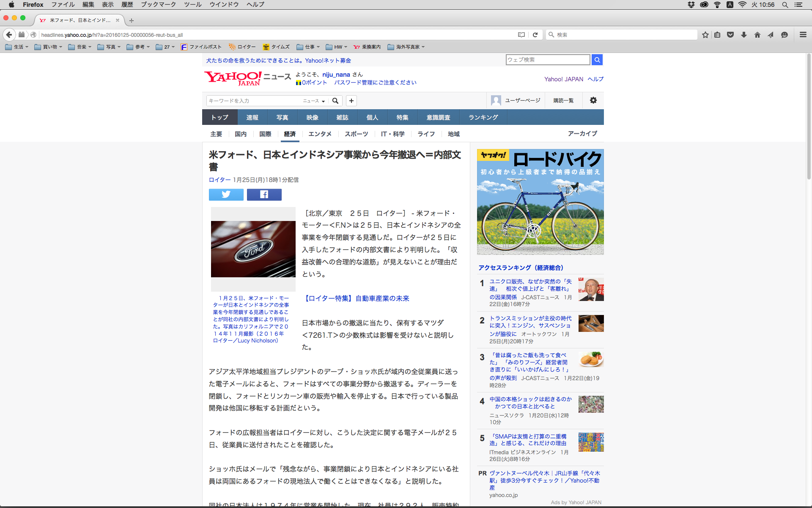Select the 国際 news category
The image size is (812, 508).
tap(265, 134)
